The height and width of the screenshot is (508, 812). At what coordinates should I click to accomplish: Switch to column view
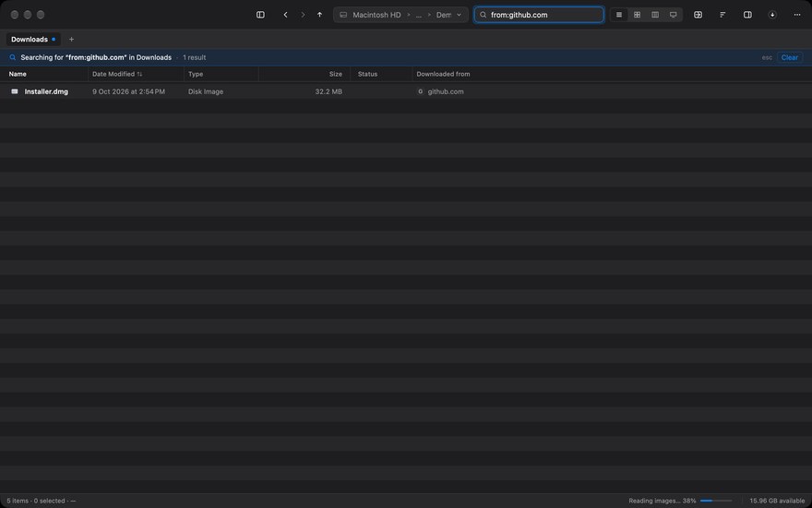point(655,15)
